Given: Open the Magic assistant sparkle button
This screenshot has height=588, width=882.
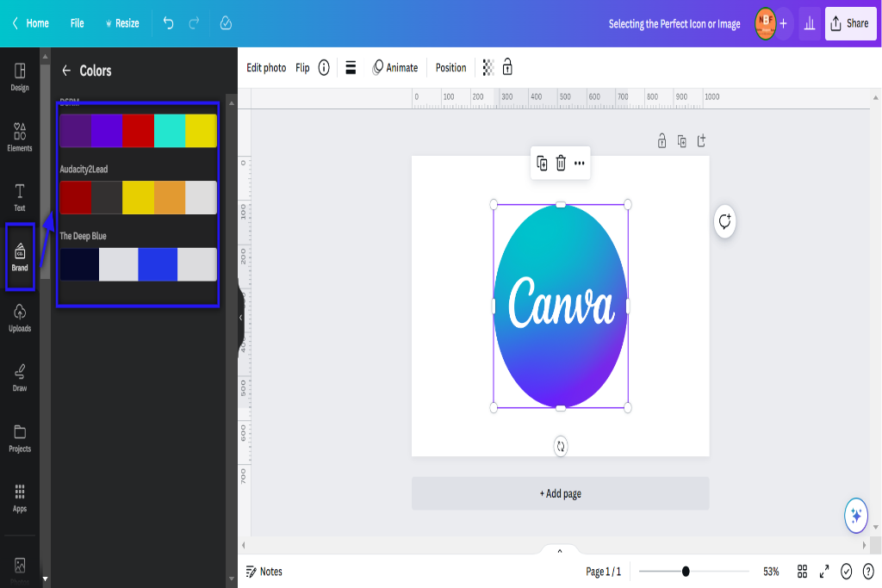Looking at the screenshot, I should coord(856,515).
